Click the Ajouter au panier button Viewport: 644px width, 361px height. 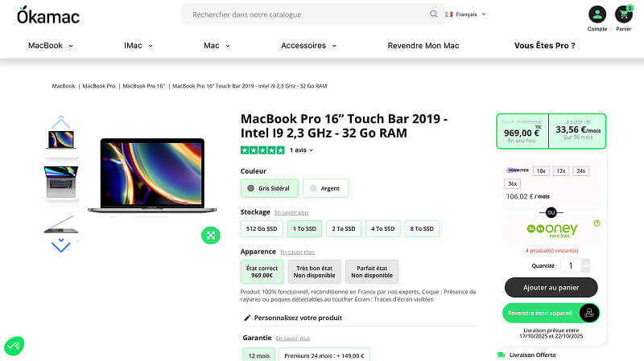pyautogui.click(x=551, y=287)
